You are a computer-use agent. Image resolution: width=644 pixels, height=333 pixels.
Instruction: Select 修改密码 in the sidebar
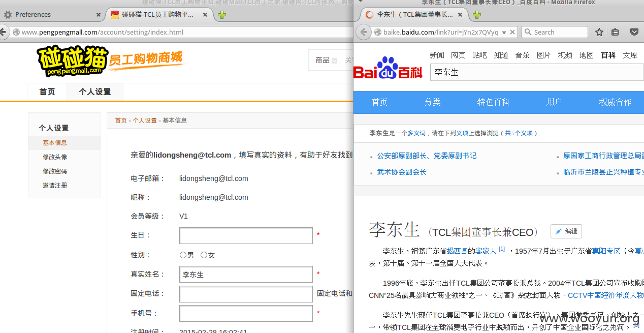(x=55, y=171)
